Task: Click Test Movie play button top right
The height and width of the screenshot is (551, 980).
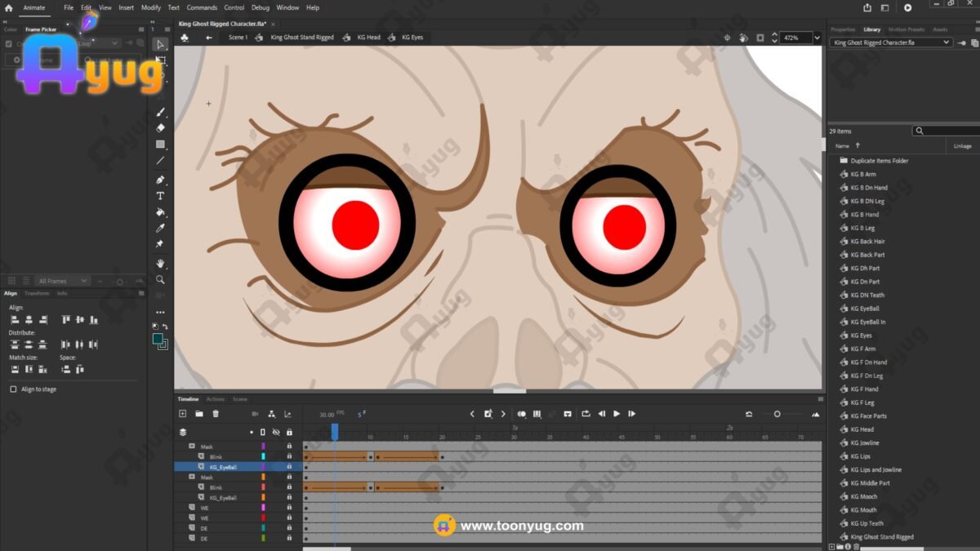Action: tap(907, 7)
